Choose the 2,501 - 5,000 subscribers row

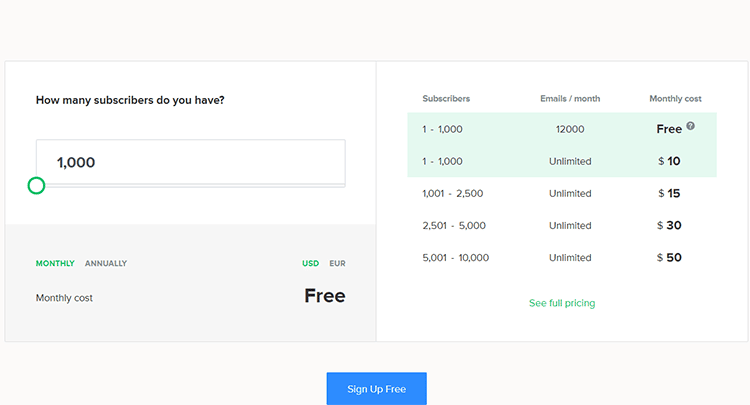(x=561, y=225)
